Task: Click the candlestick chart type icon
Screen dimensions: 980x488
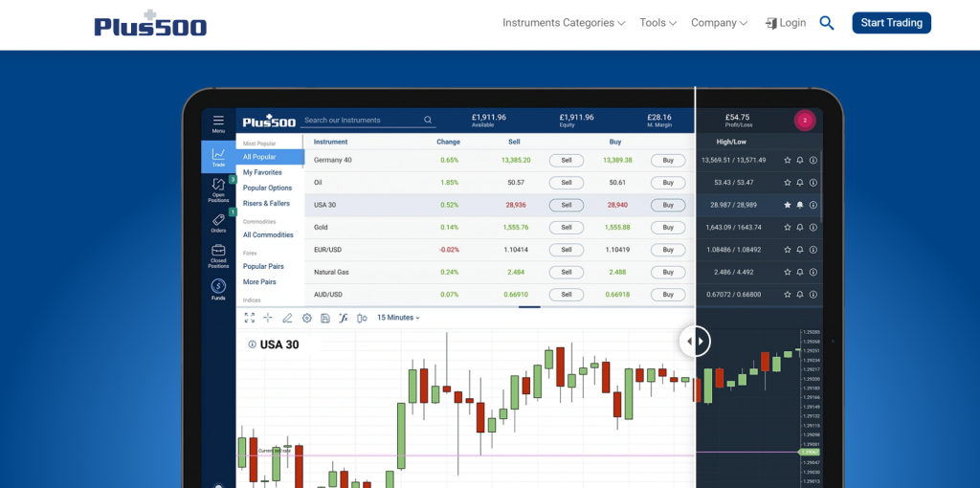Action: [x=362, y=318]
